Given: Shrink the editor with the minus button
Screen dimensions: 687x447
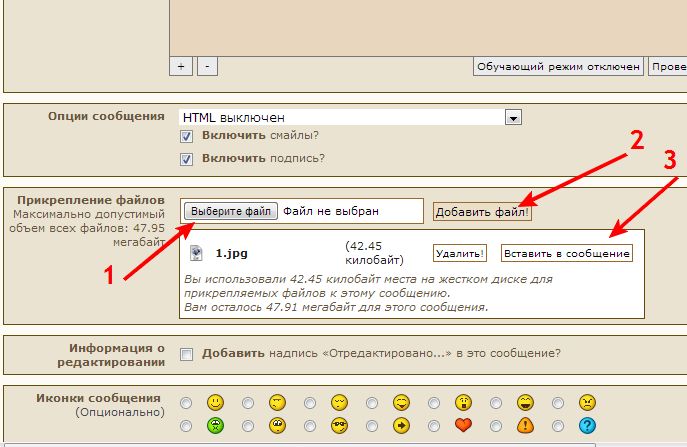Looking at the screenshot, I should 206,66.
